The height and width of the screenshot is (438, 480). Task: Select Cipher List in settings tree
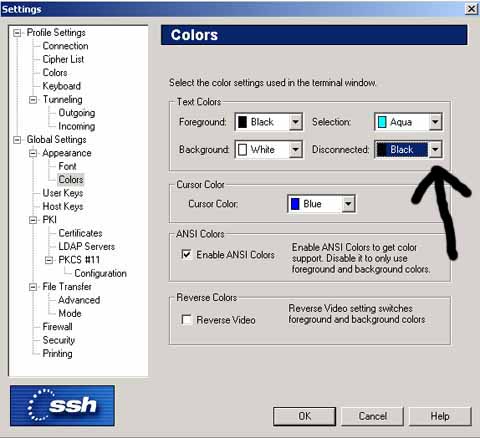coord(63,59)
